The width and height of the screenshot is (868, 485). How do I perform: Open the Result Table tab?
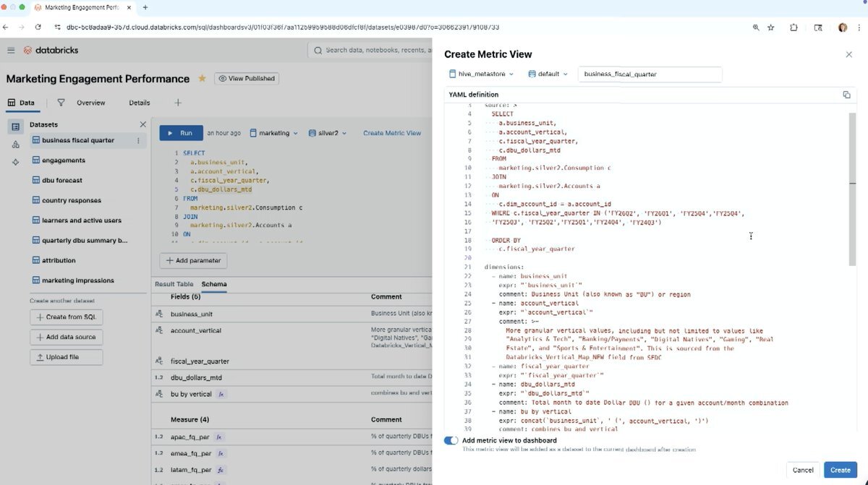pos(174,284)
